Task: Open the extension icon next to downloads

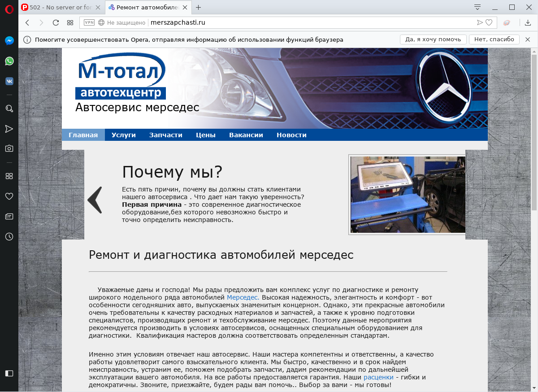Action: coord(507,22)
